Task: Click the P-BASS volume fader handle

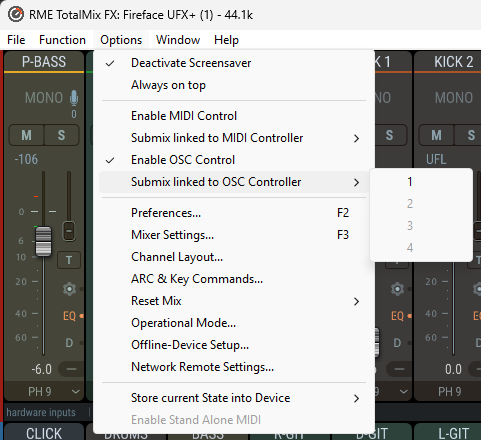Action: coord(43,241)
